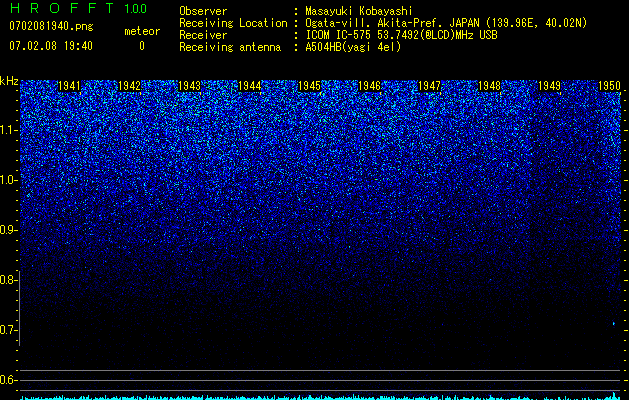Select the filename 0702081940.png
The height and width of the screenshot is (400, 629).
(51, 26)
